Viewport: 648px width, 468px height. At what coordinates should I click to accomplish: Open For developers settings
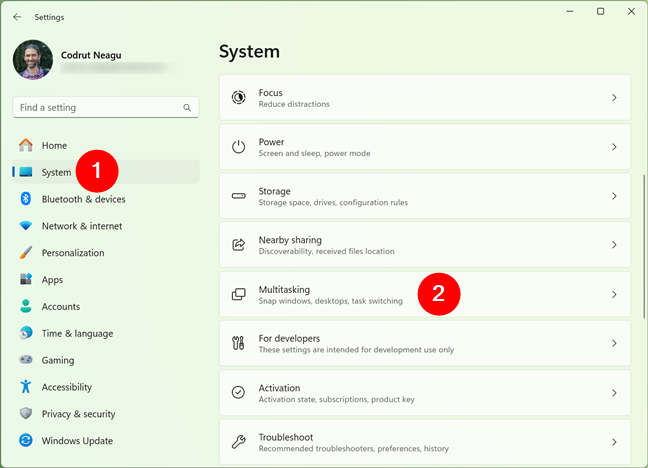tap(425, 343)
